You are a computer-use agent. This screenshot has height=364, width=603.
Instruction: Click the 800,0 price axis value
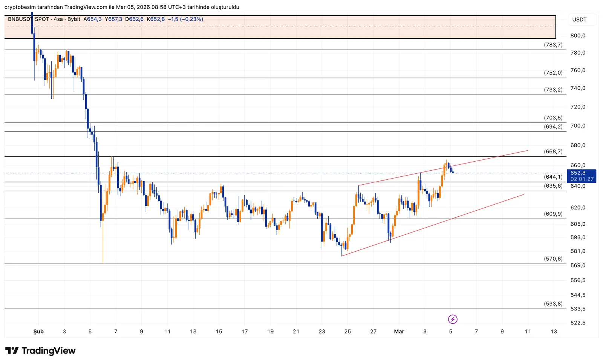point(578,36)
